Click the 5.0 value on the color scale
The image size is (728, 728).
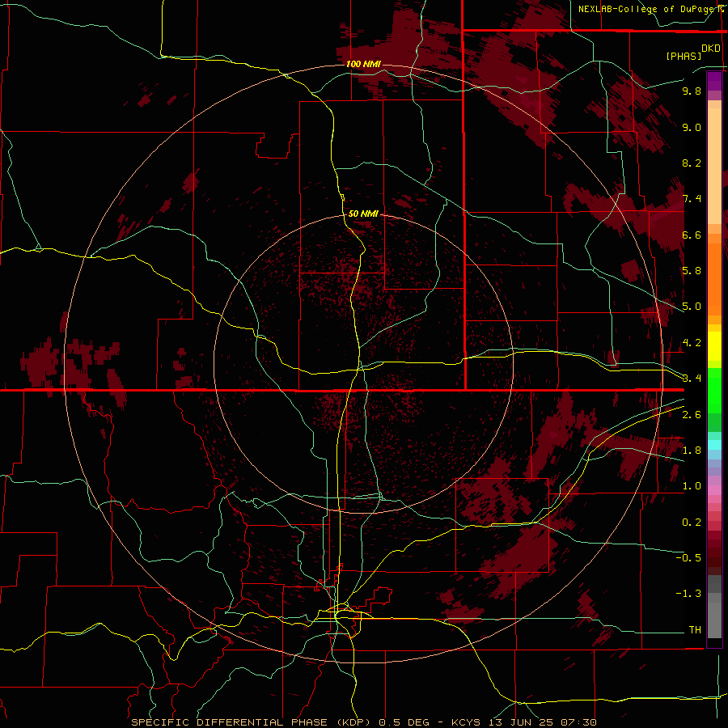692,307
